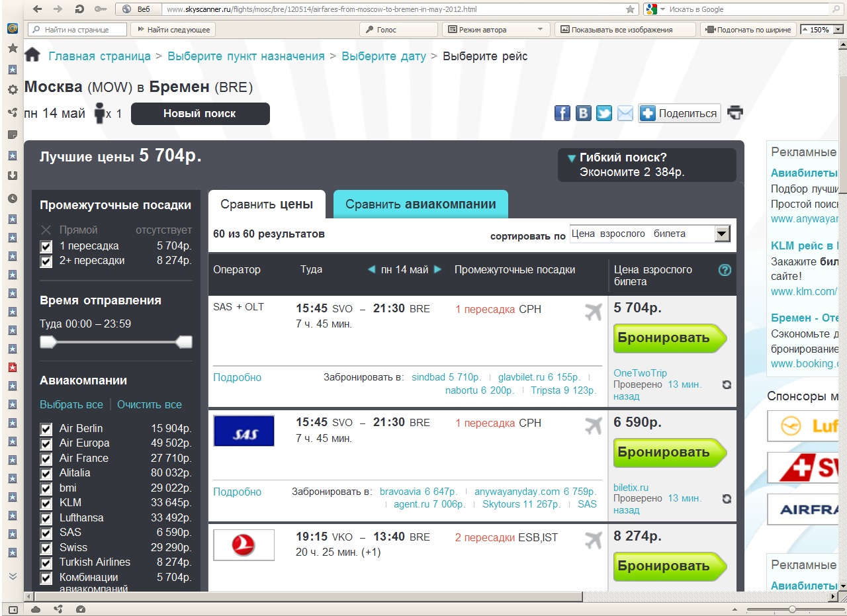Open the downloads panel in the sidebar
Viewport: 847px width, 616px height.
[12, 176]
